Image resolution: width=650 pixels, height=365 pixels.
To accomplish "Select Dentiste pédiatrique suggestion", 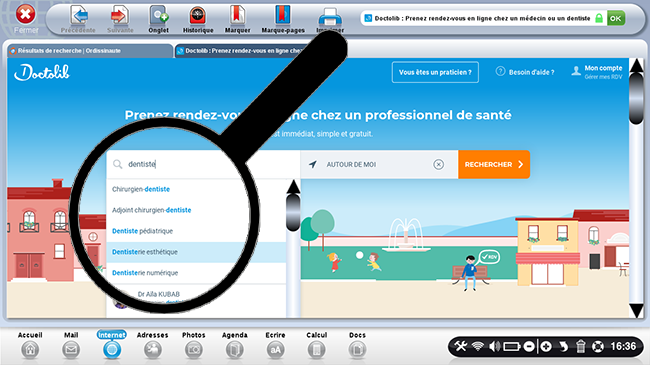I will [x=196, y=231].
